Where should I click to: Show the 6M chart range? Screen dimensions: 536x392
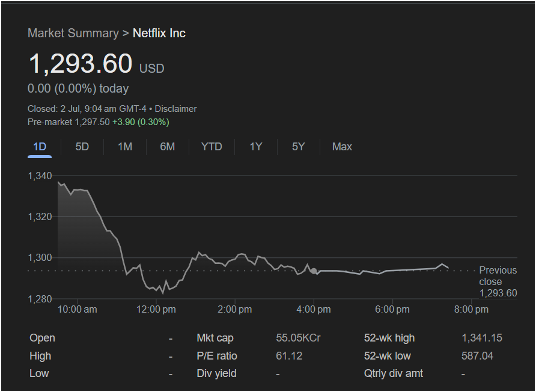[x=168, y=147]
